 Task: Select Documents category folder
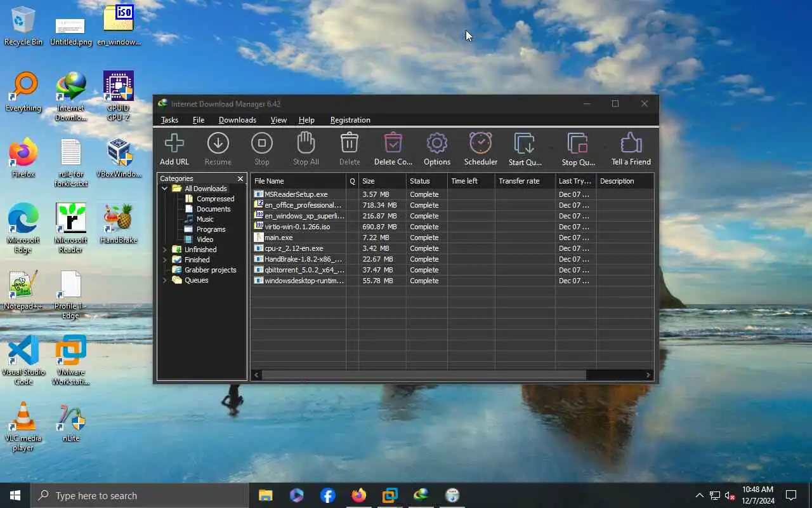pyautogui.click(x=207, y=209)
